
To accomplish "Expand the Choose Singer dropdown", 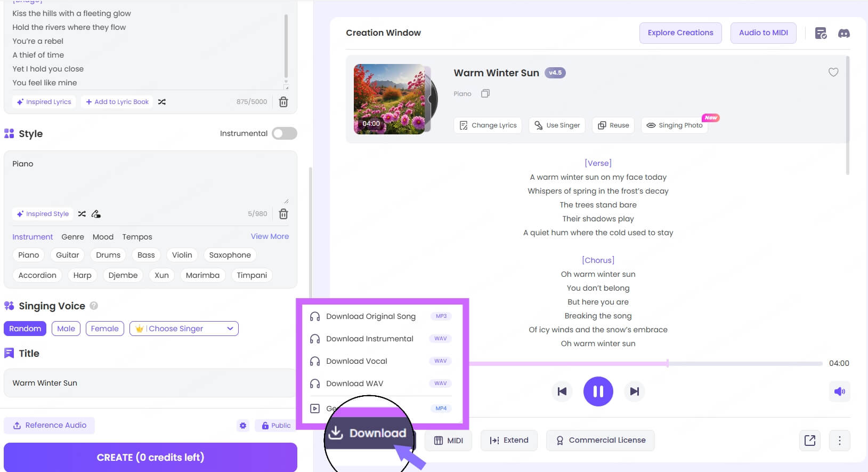I will 184,329.
